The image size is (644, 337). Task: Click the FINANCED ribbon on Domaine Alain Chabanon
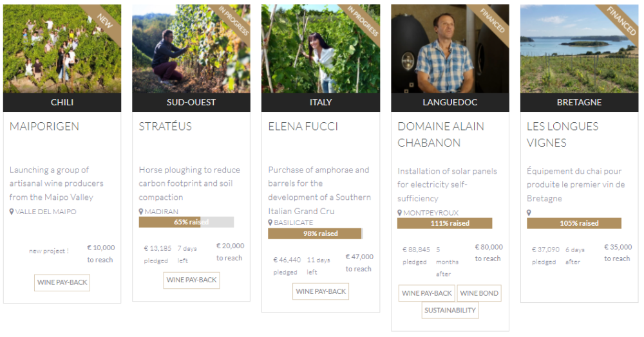click(x=493, y=21)
